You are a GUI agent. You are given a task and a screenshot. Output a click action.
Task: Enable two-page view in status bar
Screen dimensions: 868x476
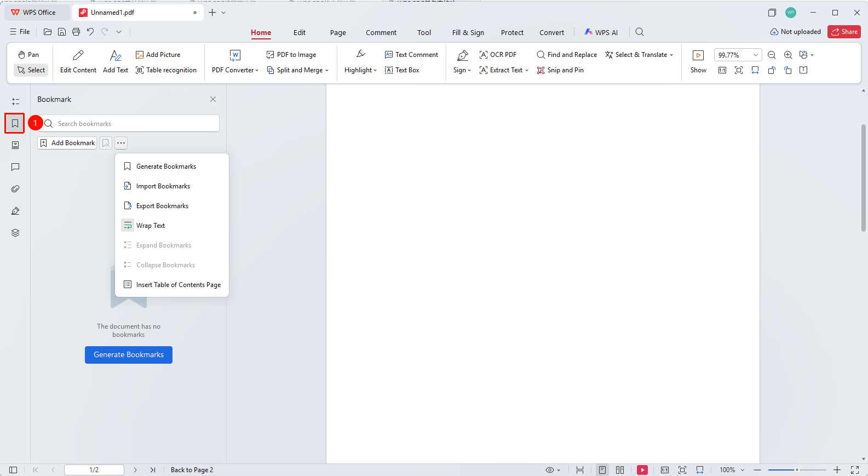point(620,470)
